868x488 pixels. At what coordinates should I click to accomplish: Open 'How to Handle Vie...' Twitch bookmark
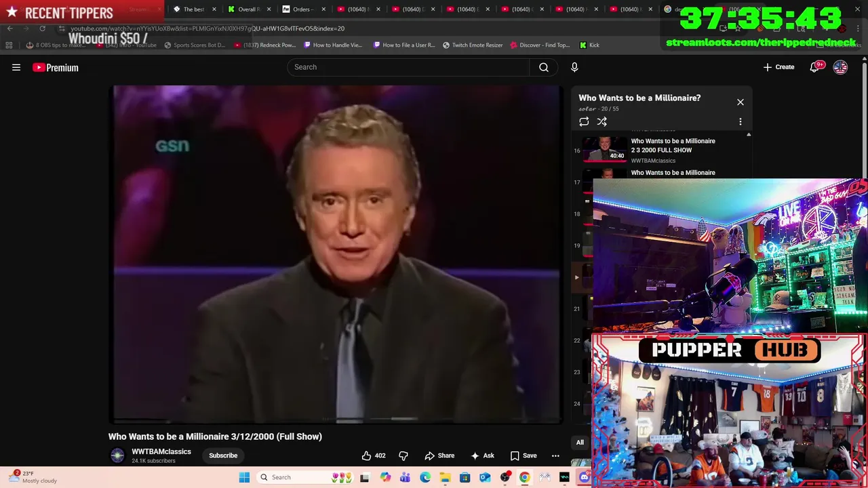click(333, 45)
